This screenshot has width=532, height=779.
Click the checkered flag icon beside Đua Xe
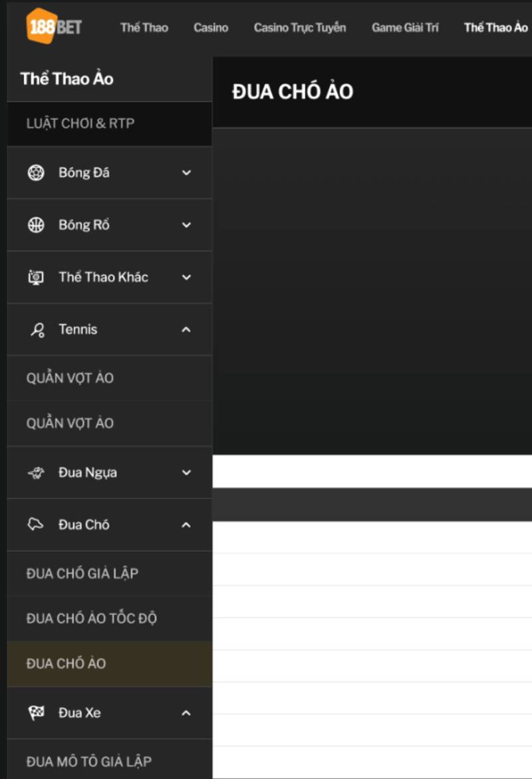click(x=36, y=713)
